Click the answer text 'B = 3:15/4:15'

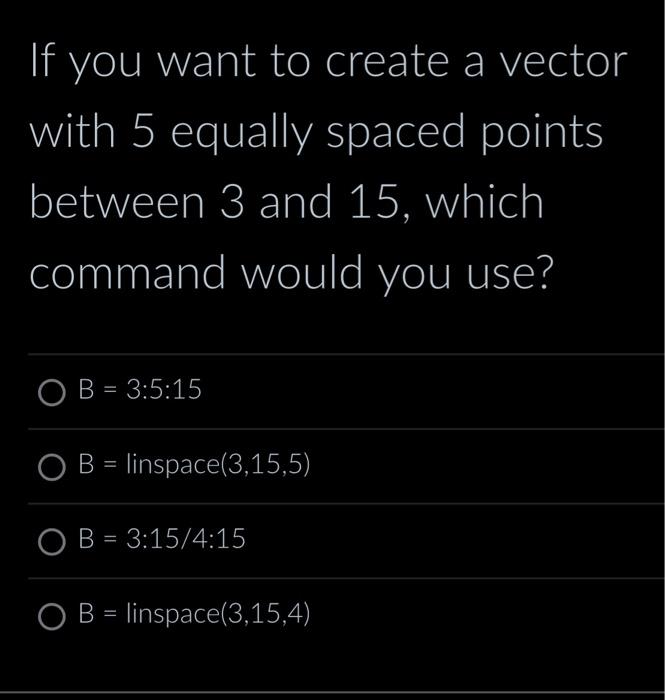[x=162, y=538]
